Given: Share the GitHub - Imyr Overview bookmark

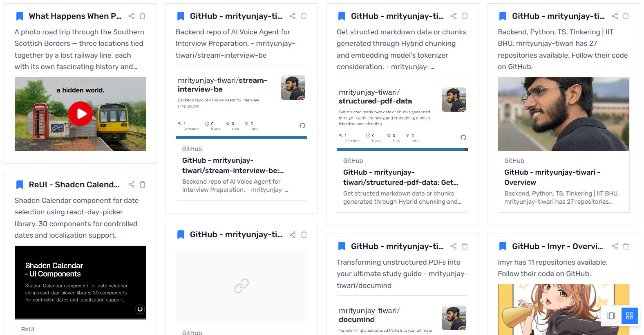Looking at the screenshot, I should point(615,246).
